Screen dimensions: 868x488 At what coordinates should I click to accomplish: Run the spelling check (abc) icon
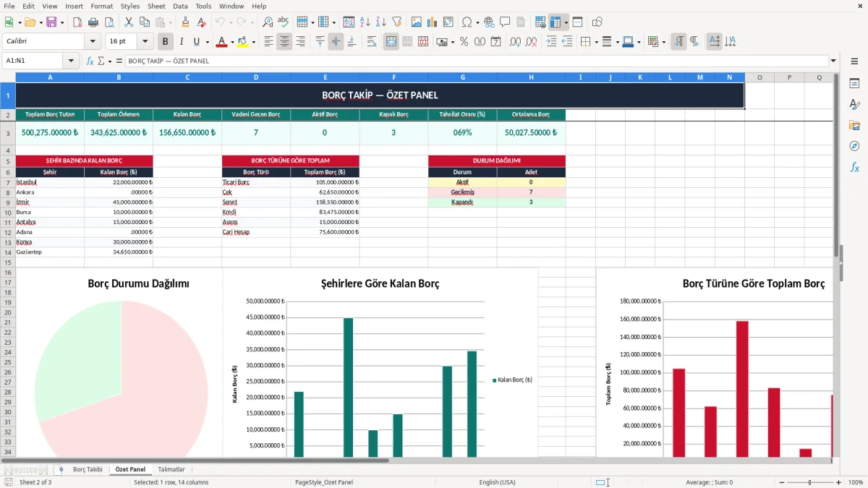tap(284, 22)
